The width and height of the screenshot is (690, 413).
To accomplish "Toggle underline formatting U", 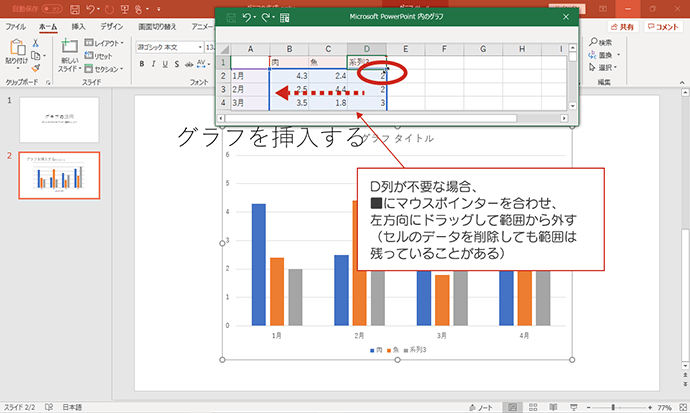I will [x=165, y=64].
